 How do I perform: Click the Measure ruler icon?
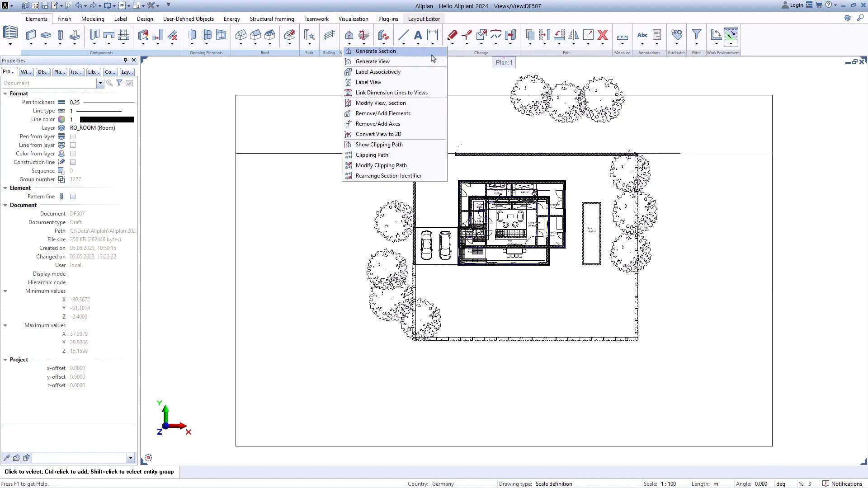pyautogui.click(x=622, y=36)
